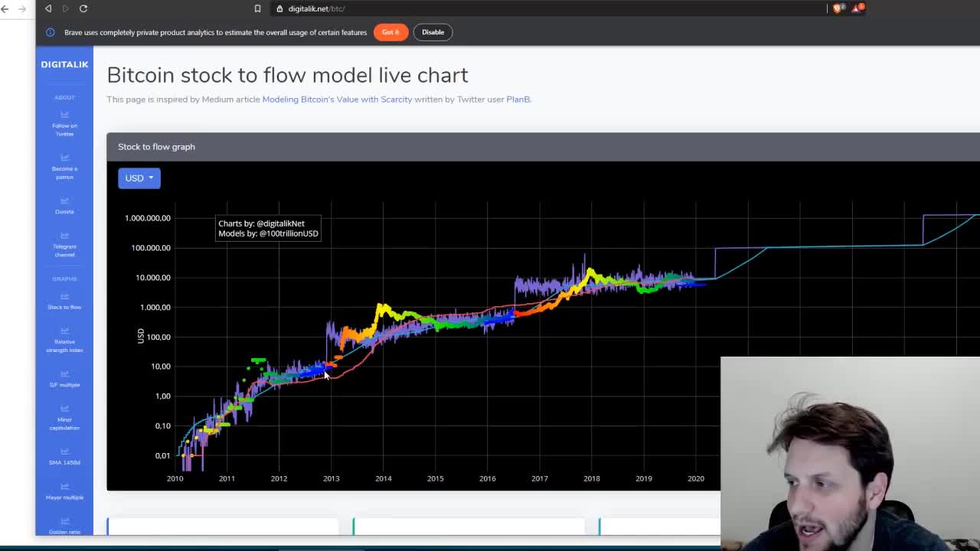Click the S/F multiple sidebar label
This screenshot has width=980, height=551.
pos(64,385)
